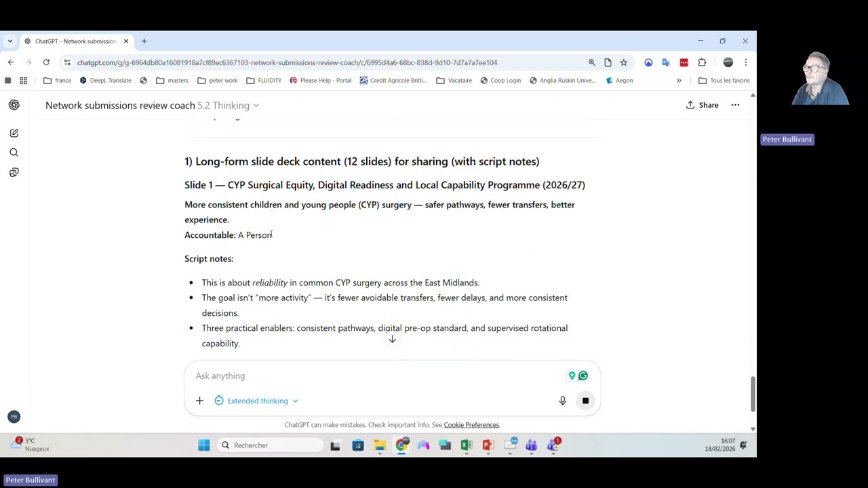Open the GPTs explore icon in sidebar

pos(14,173)
